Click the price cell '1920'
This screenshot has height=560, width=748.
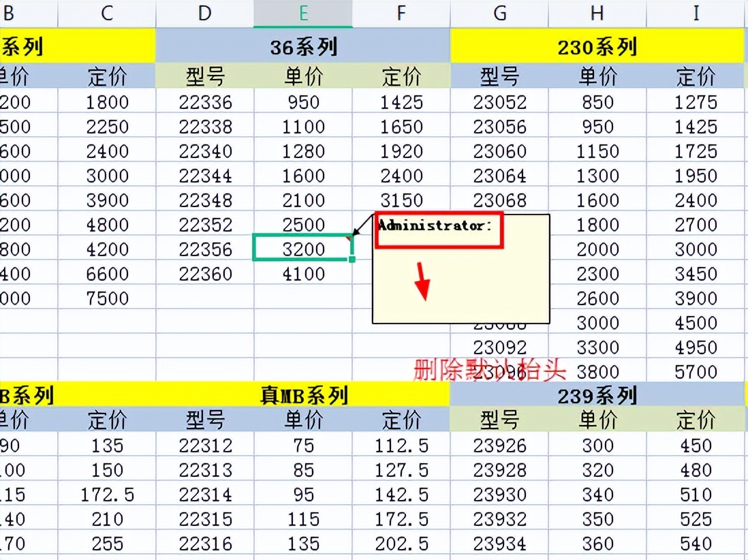[401, 151]
